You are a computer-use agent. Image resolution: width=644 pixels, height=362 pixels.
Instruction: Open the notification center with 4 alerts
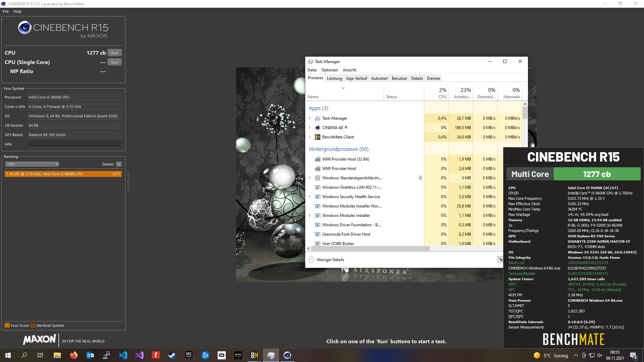pos(633,356)
